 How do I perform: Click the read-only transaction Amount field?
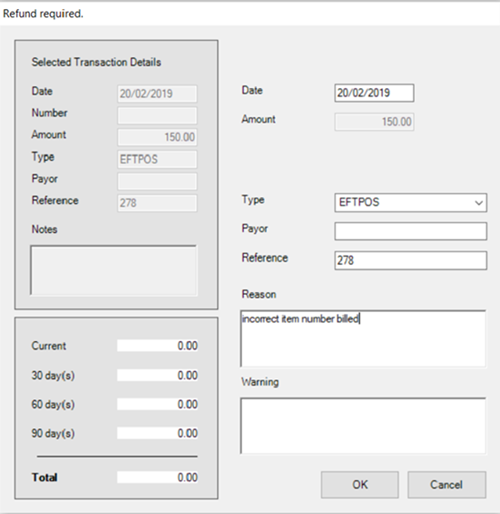click(x=157, y=137)
